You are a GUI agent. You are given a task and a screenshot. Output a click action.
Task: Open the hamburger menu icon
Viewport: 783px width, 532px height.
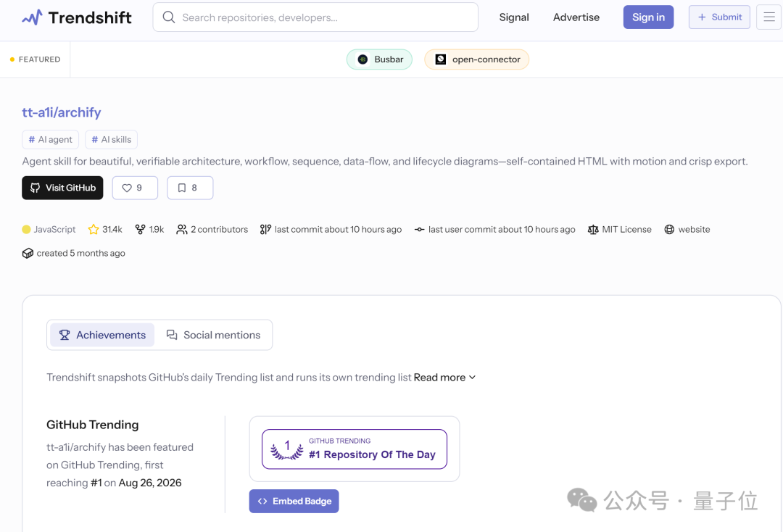pyautogui.click(x=769, y=17)
